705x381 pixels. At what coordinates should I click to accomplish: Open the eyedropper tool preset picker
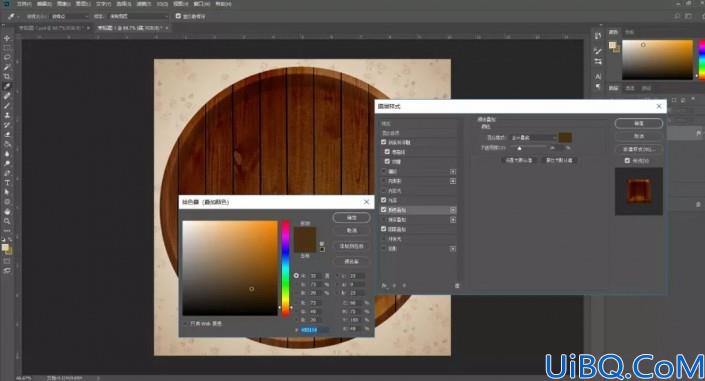(x=13, y=16)
